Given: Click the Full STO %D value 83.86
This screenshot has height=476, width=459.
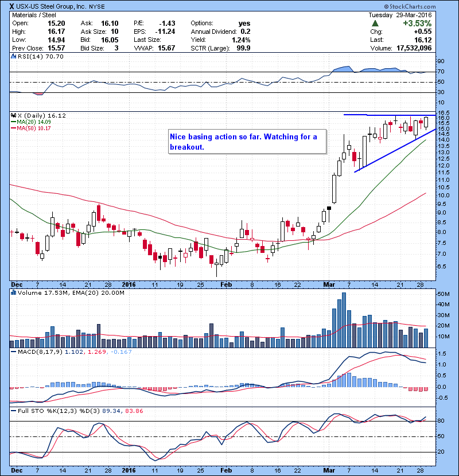Looking at the screenshot, I should [134, 411].
